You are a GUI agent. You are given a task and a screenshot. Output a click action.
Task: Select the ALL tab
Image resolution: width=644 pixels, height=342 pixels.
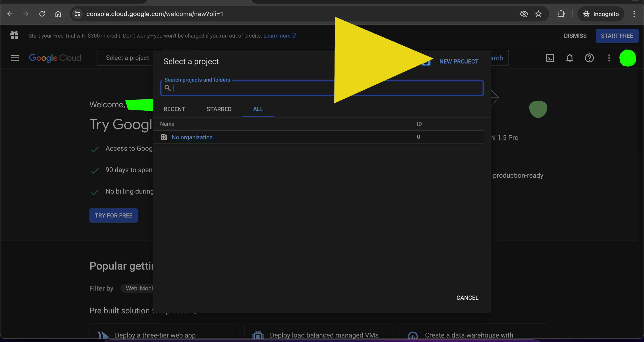tap(258, 109)
